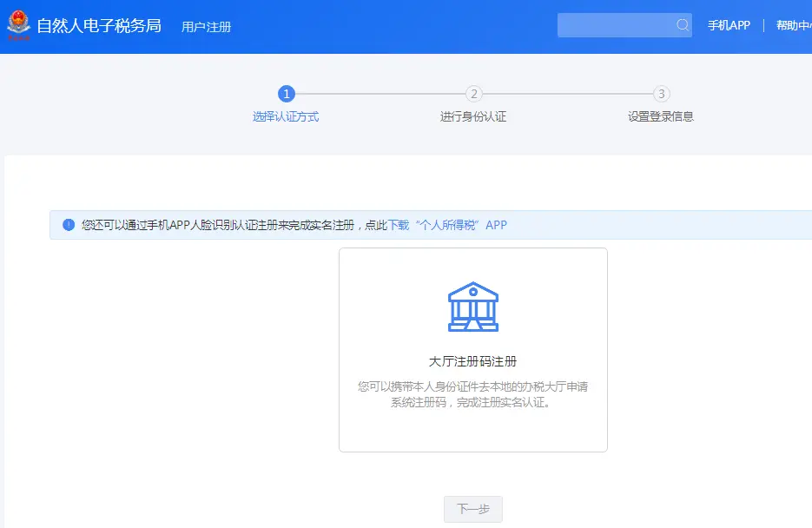Click the 自然人电子税务局 site title
Viewport: 812px width, 528px height.
[99, 25]
